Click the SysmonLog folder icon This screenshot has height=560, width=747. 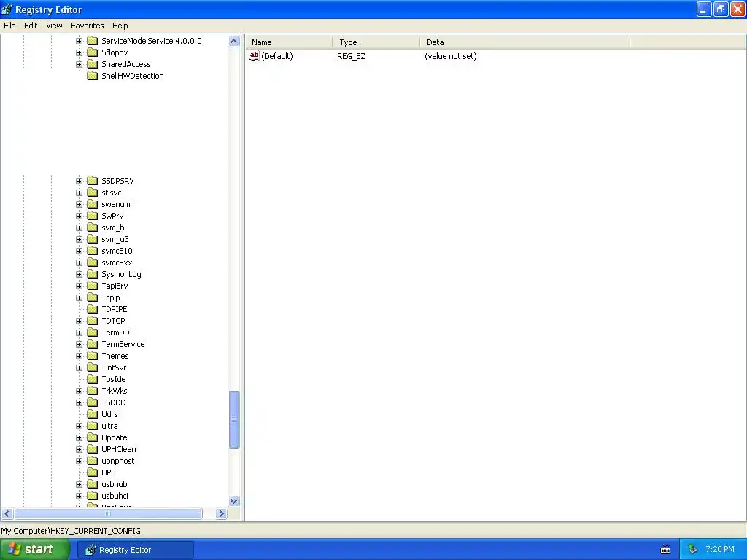coord(93,274)
